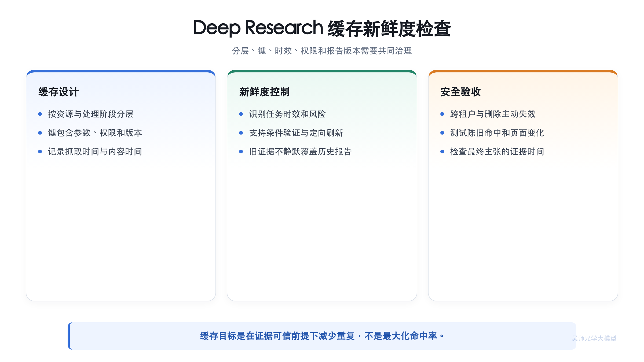Select the "新鲜度控制" card heading

coord(264,92)
